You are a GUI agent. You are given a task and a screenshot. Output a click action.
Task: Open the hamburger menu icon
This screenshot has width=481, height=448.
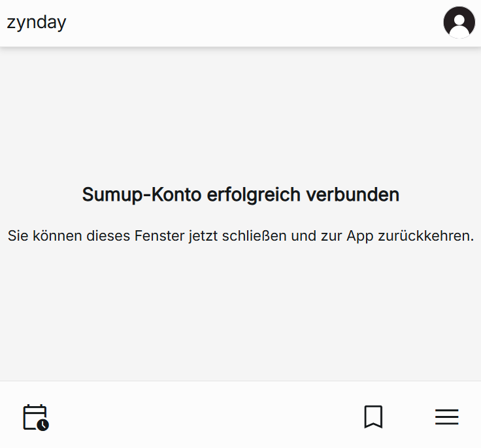(x=446, y=417)
